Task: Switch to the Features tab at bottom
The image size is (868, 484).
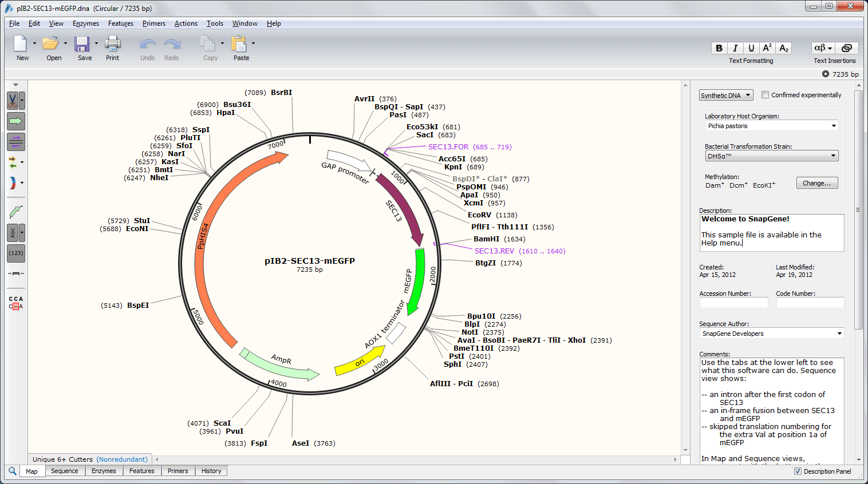Action: click(x=142, y=471)
